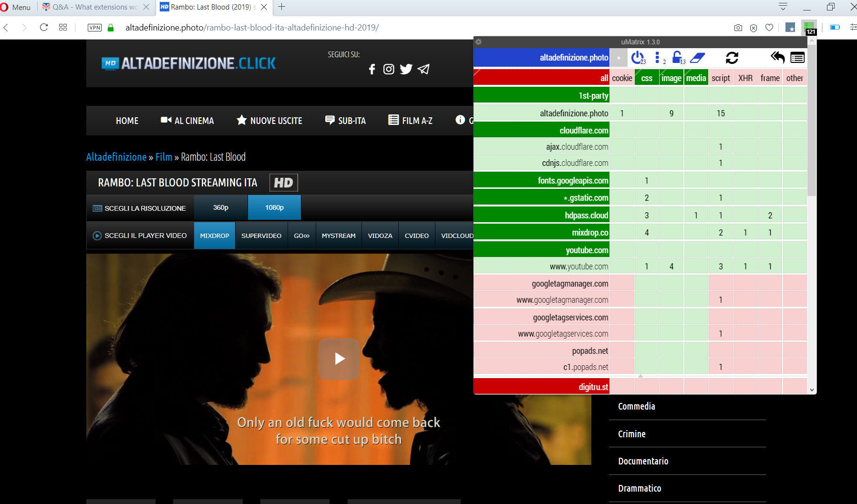The height and width of the screenshot is (504, 857).
Task: Open the Opera Menu
Action: [x=16, y=7]
